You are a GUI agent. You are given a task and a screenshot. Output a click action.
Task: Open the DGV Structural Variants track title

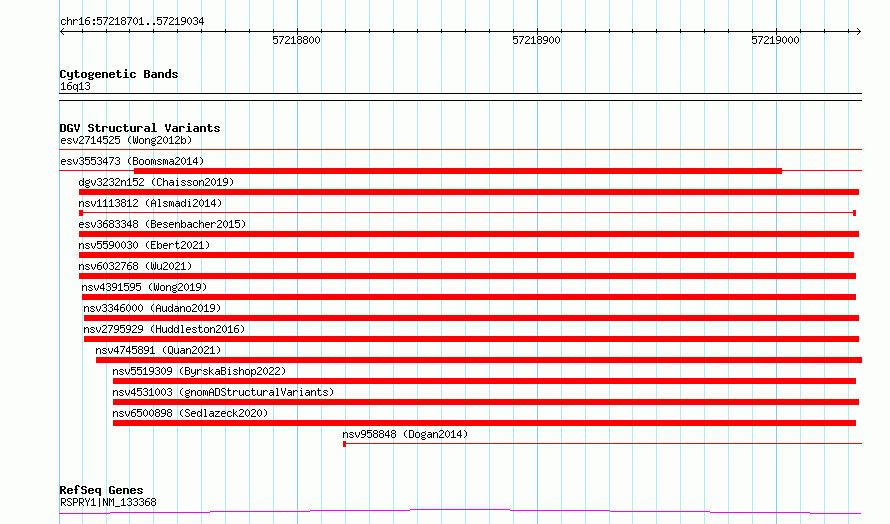(140, 128)
